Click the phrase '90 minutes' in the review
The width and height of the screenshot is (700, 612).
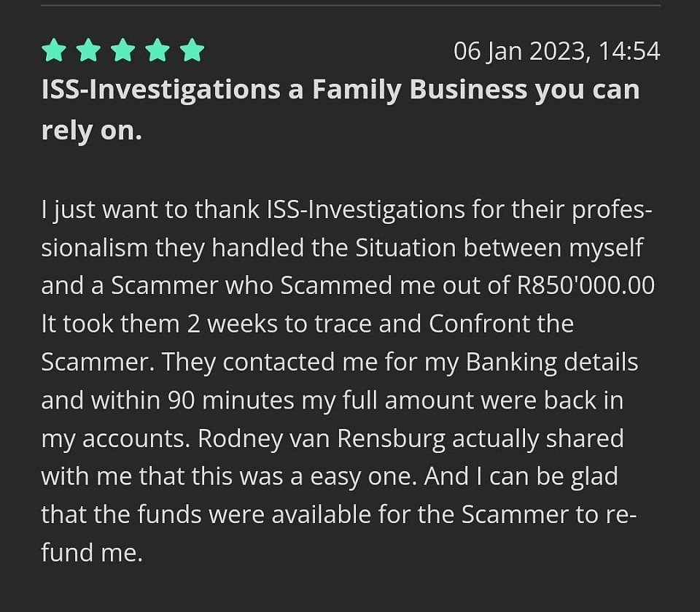click(231, 400)
